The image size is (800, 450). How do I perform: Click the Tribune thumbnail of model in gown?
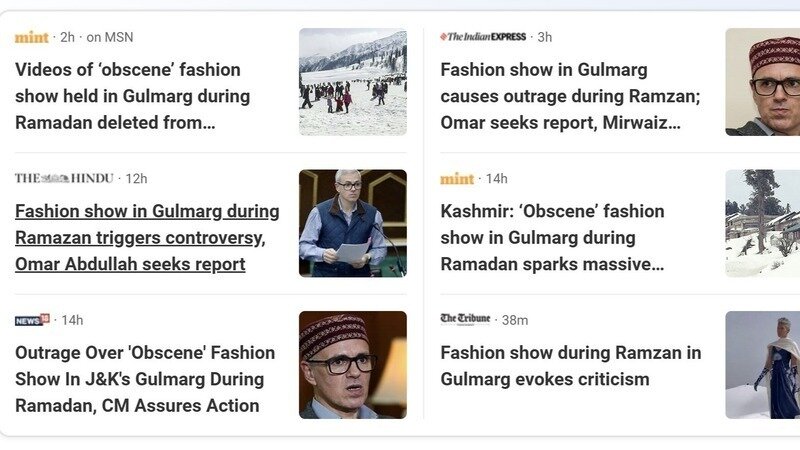(762, 364)
